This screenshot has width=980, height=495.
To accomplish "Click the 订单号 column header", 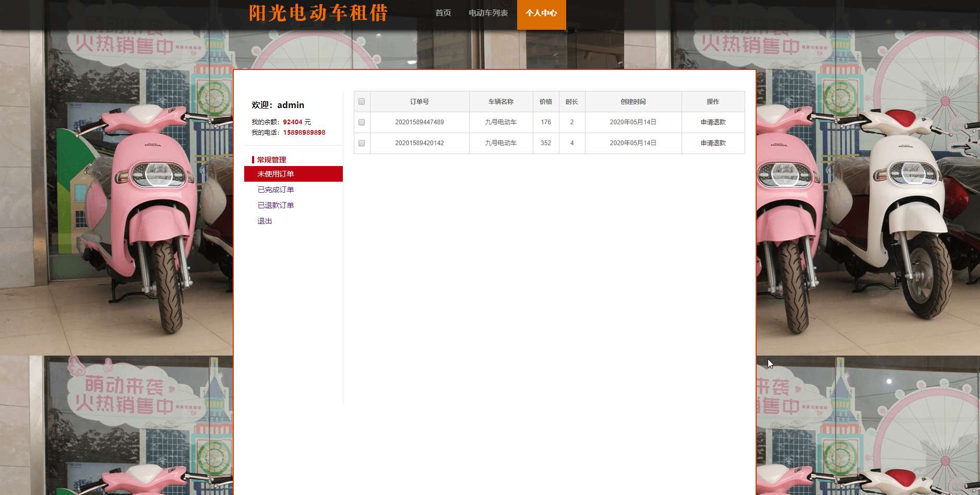I will click(x=419, y=102).
